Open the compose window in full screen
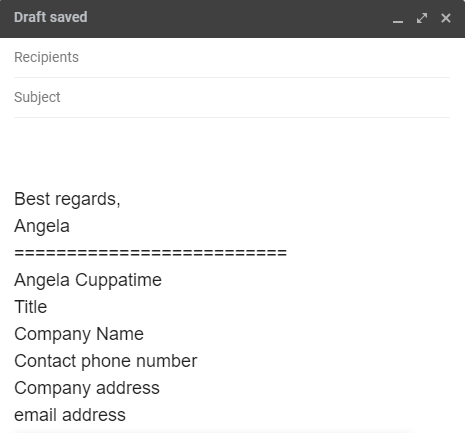Screen dimensions: 465x433 pyautogui.click(x=422, y=18)
